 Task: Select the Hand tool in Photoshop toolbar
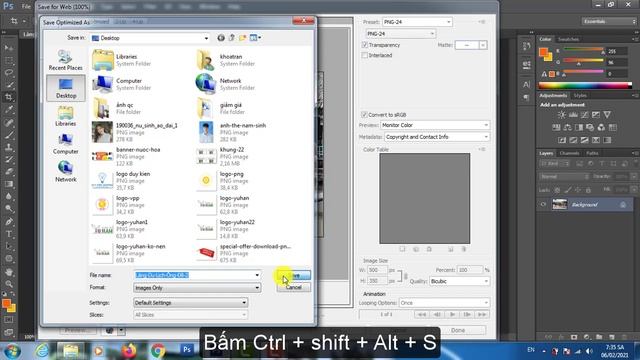click(x=9, y=272)
